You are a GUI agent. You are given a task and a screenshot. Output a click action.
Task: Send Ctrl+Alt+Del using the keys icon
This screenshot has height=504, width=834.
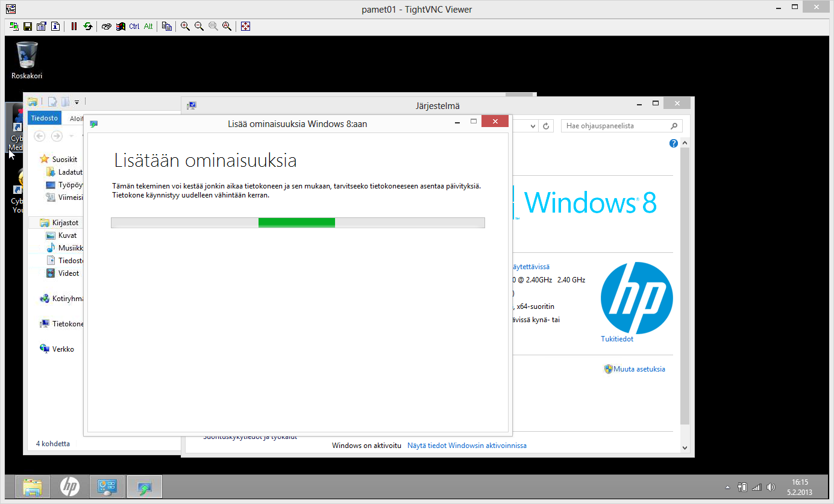pos(107,26)
